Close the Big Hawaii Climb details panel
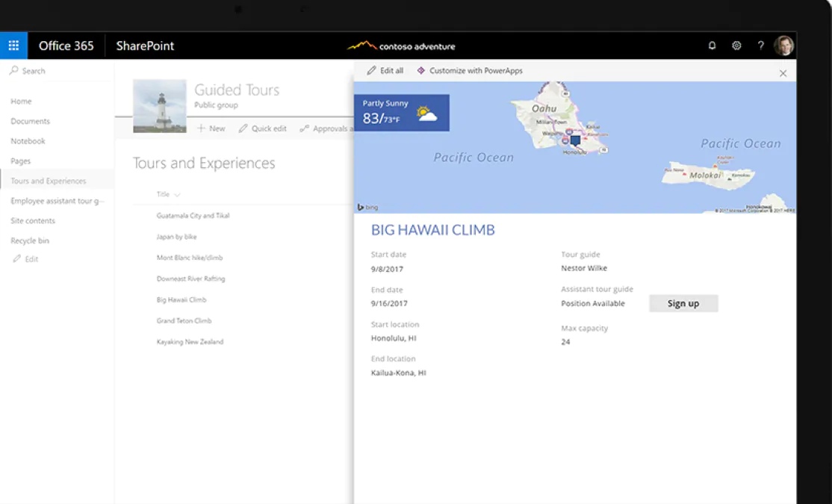832x504 pixels. tap(783, 73)
